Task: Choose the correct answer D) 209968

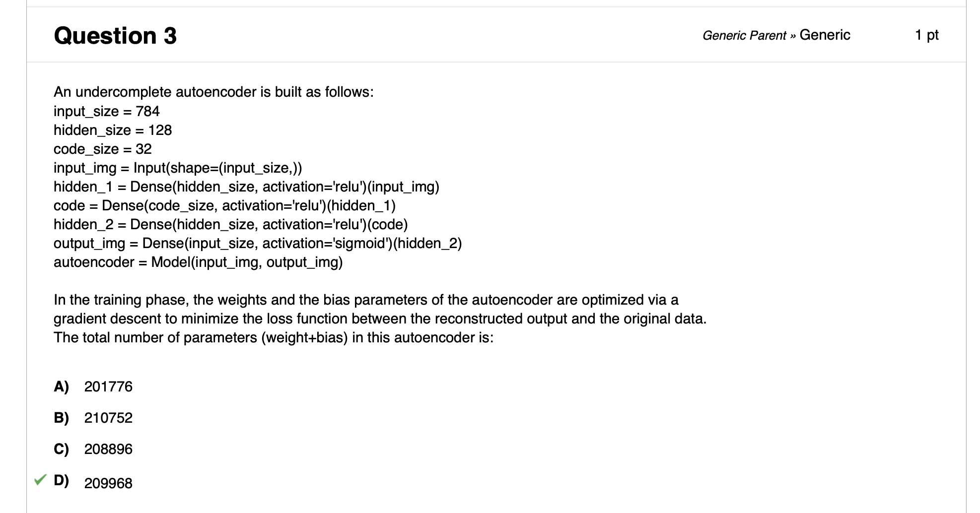Action: tap(108, 482)
